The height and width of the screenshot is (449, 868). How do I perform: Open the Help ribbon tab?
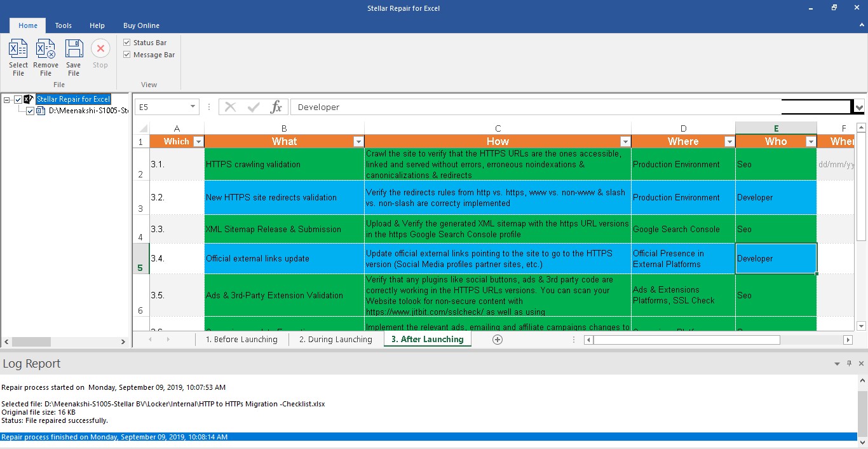97,25
